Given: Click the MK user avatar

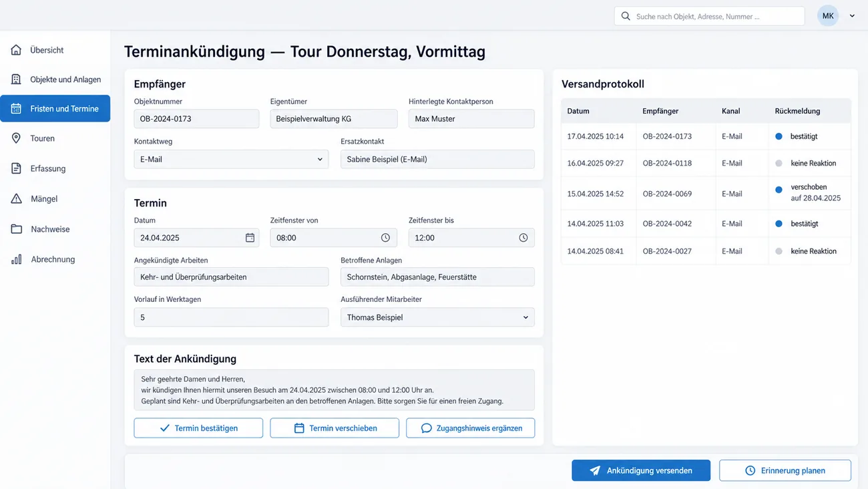Looking at the screenshot, I should [x=828, y=16].
